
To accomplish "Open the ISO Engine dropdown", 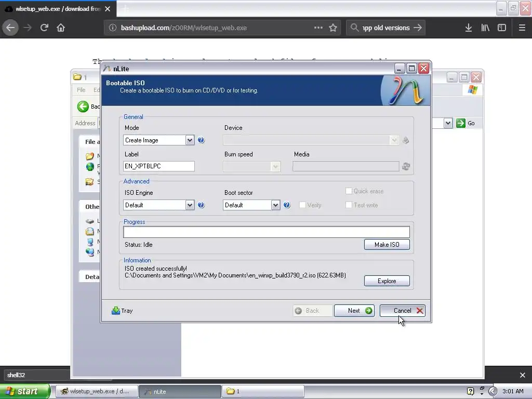I will coord(190,205).
